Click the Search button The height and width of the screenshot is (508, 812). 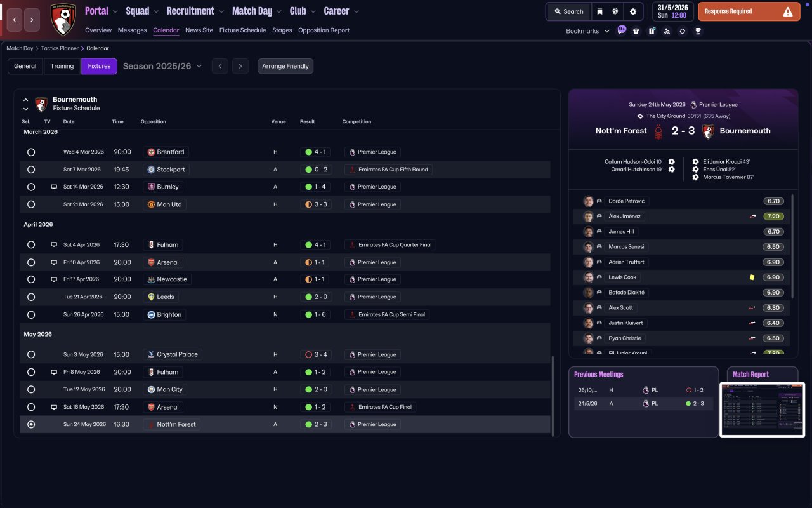click(x=568, y=11)
